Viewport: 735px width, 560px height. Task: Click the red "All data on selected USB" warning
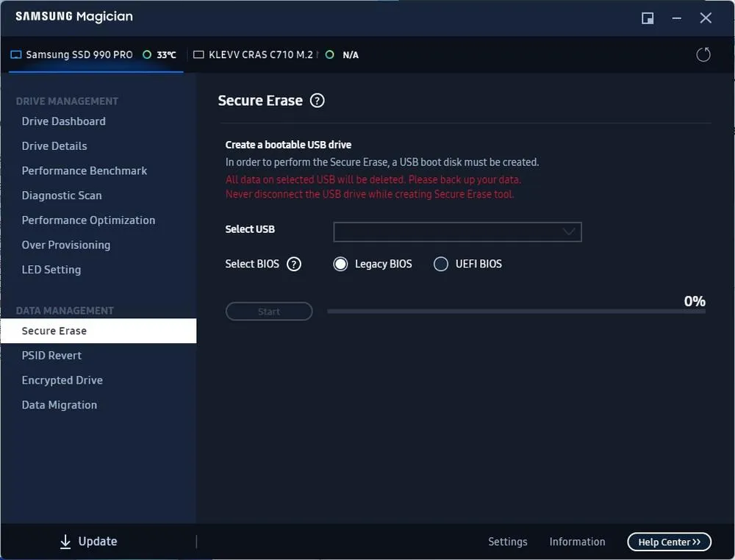tap(373, 180)
